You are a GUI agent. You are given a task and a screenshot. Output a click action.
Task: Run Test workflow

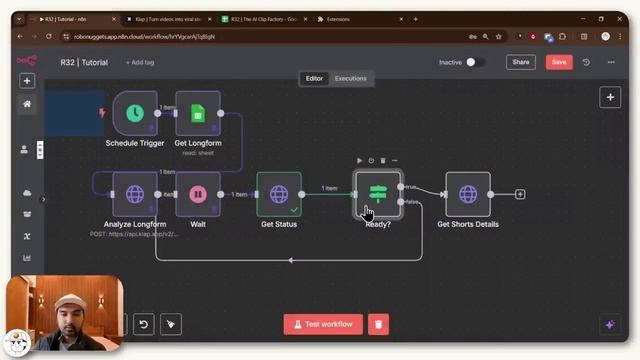323,324
